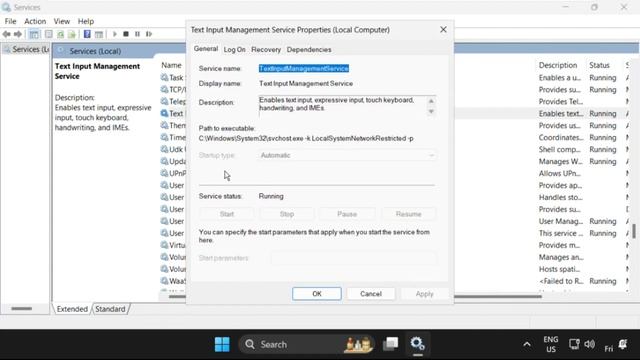Select the Virtu service row icon
Image resolution: width=640 pixels, height=360 pixels.
point(164,245)
